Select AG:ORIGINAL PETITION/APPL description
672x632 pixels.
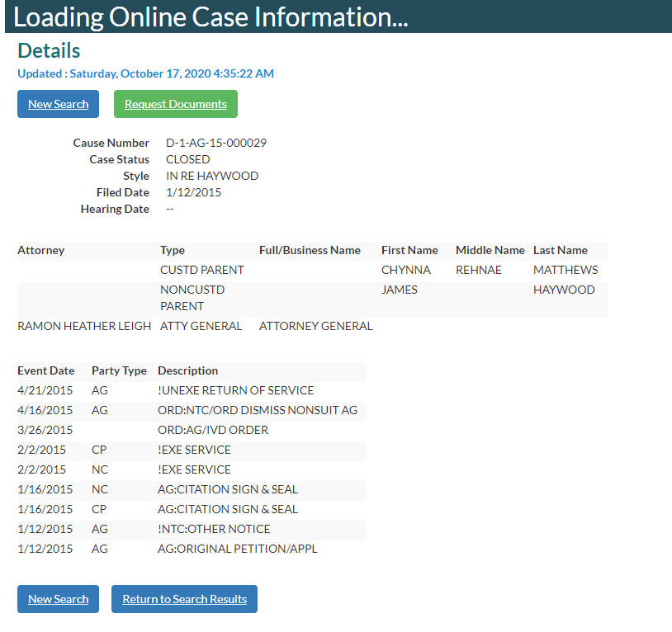[238, 549]
